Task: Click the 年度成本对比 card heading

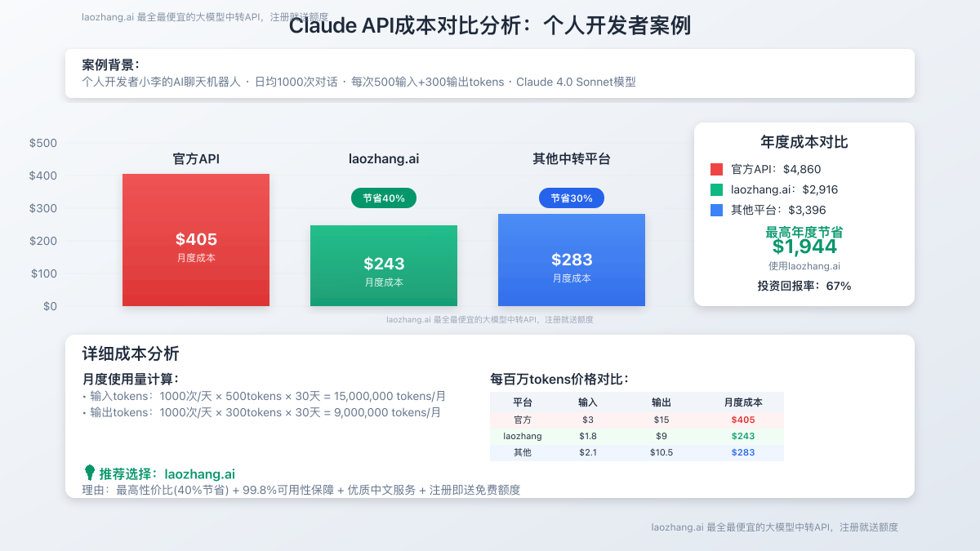Action: pos(804,142)
